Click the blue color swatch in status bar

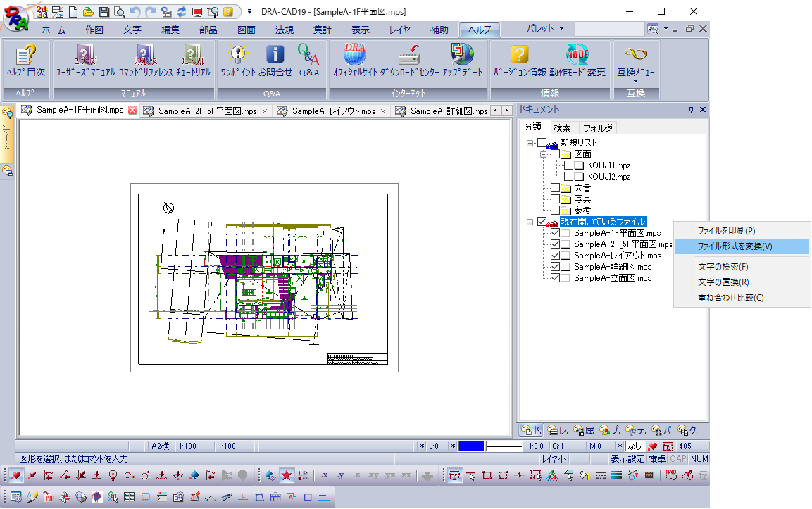point(471,446)
